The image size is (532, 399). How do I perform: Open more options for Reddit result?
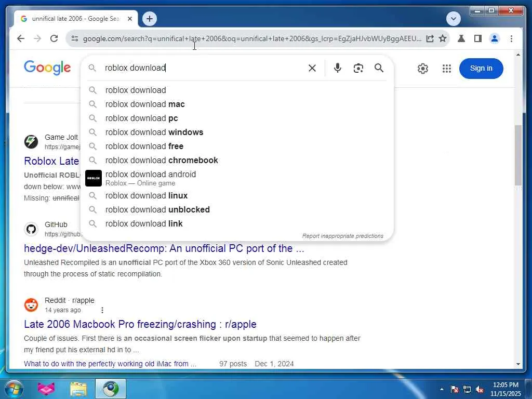pyautogui.click(x=102, y=310)
